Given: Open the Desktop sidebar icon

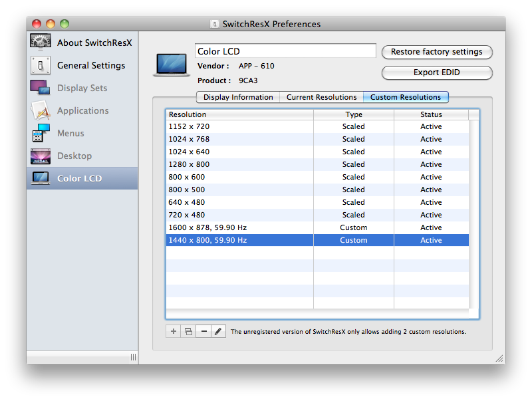Looking at the screenshot, I should tap(41, 156).
